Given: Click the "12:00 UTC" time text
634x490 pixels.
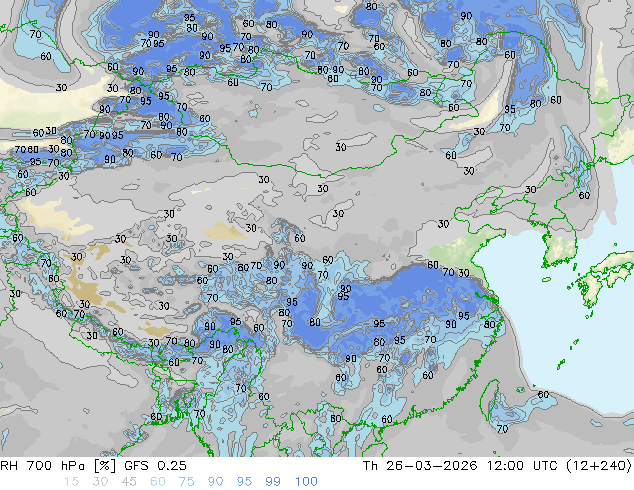Looking at the screenshot, I should [x=524, y=466].
